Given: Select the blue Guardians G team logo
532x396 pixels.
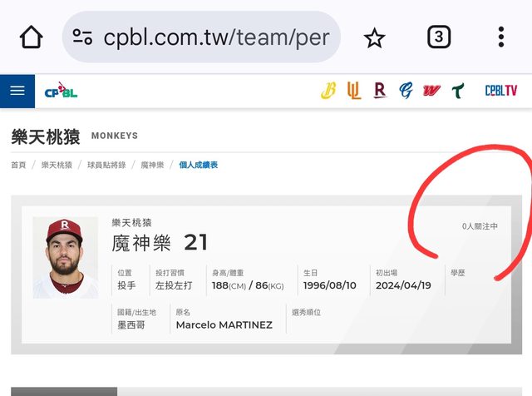Looking at the screenshot, I should click(x=406, y=91).
